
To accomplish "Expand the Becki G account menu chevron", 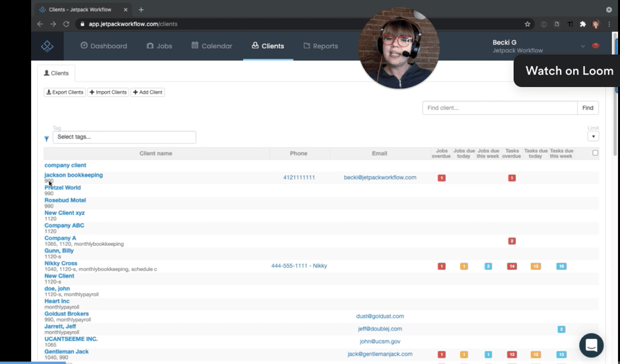I will click(x=582, y=46).
